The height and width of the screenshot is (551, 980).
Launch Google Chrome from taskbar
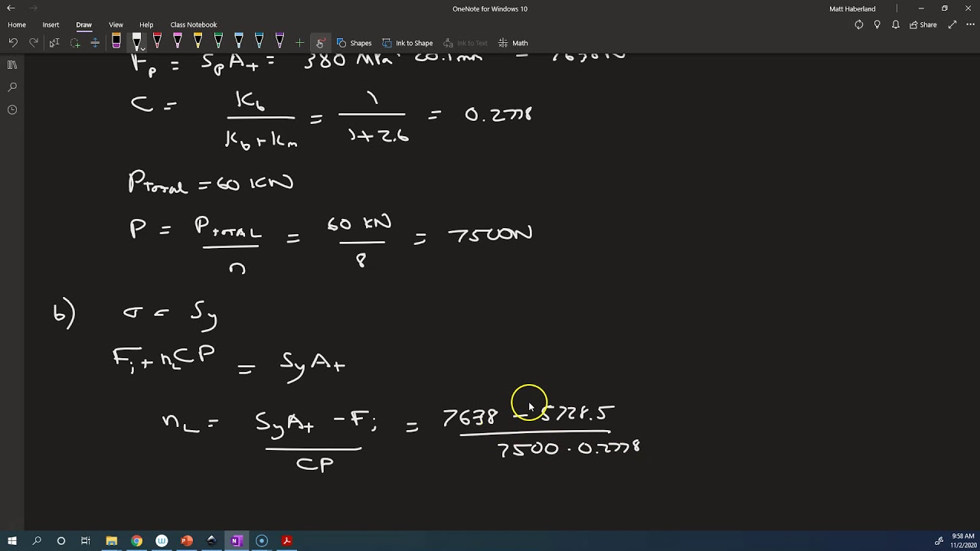[x=136, y=541]
